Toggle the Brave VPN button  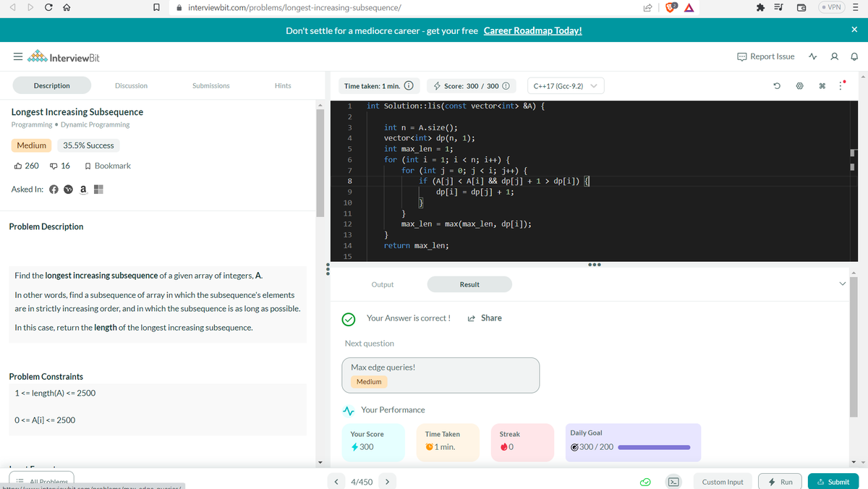(831, 7)
